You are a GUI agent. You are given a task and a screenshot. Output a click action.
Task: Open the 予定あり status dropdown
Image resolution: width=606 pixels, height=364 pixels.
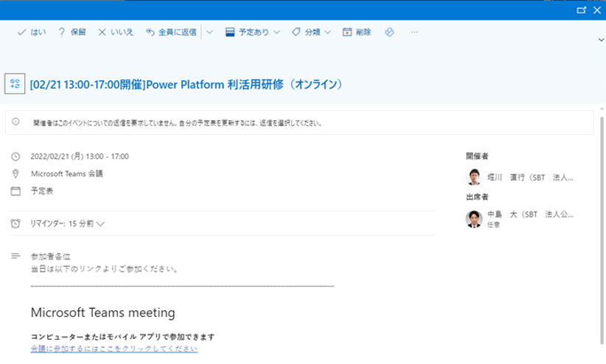(253, 32)
